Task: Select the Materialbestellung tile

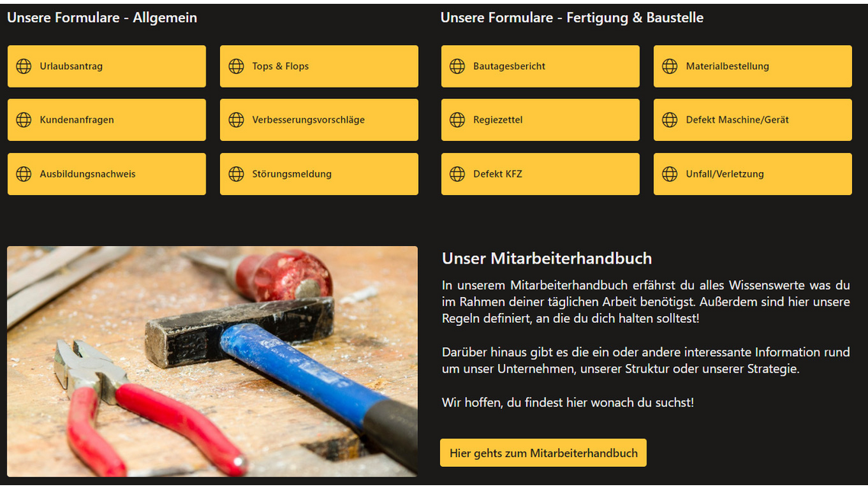Action: coord(753,66)
